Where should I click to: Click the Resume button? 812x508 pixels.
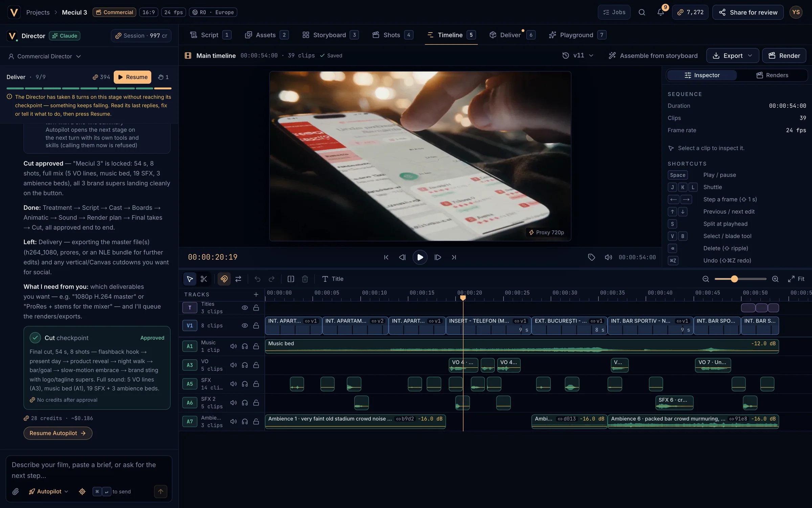click(x=133, y=77)
